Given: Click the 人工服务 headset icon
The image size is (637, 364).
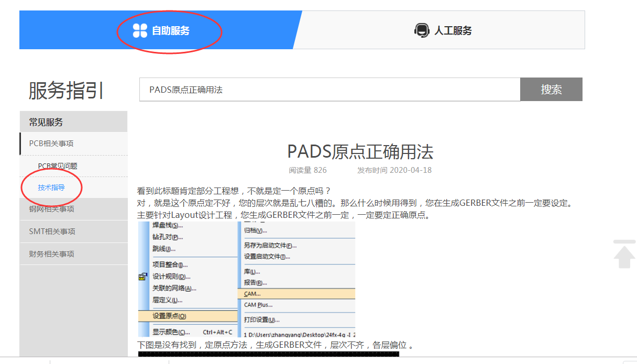Looking at the screenshot, I should 421,30.
